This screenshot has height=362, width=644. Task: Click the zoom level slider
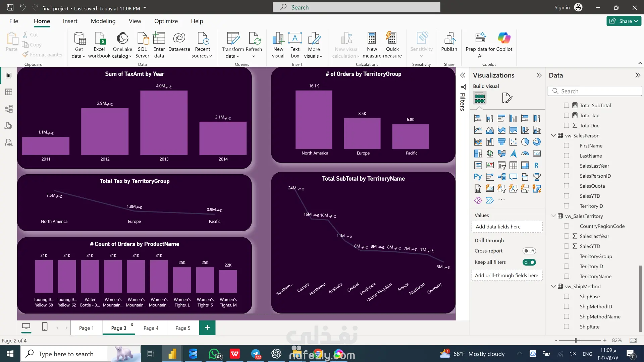point(576,341)
